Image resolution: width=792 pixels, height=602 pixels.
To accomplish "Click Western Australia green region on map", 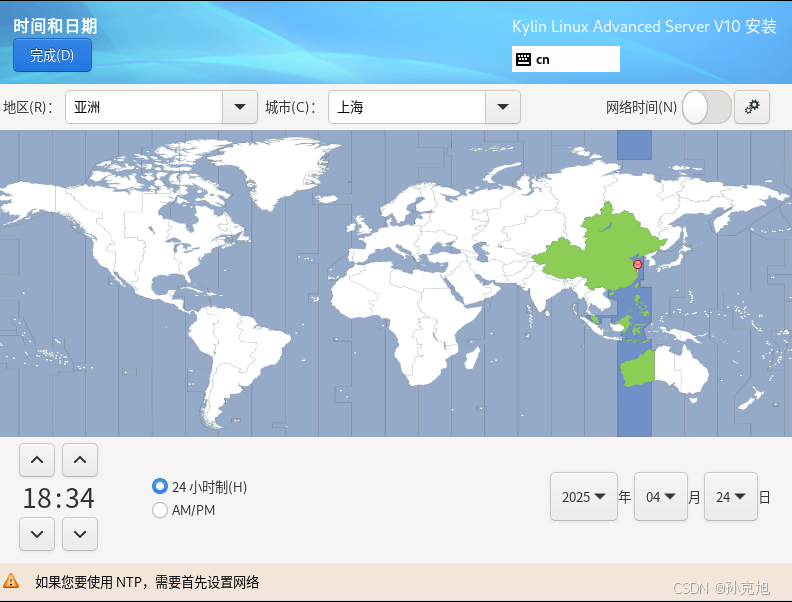I will point(638,369).
